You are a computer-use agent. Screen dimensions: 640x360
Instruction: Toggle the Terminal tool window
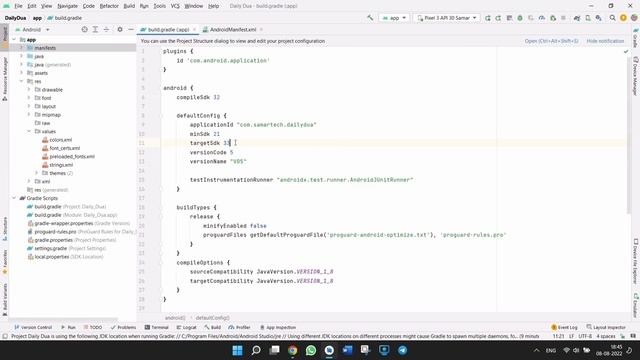tap(156, 327)
